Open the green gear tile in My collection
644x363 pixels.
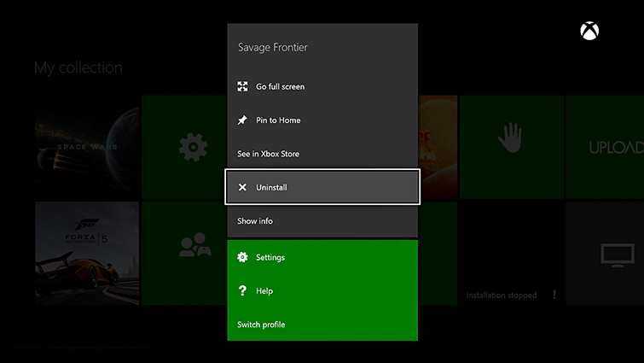pyautogui.click(x=193, y=147)
